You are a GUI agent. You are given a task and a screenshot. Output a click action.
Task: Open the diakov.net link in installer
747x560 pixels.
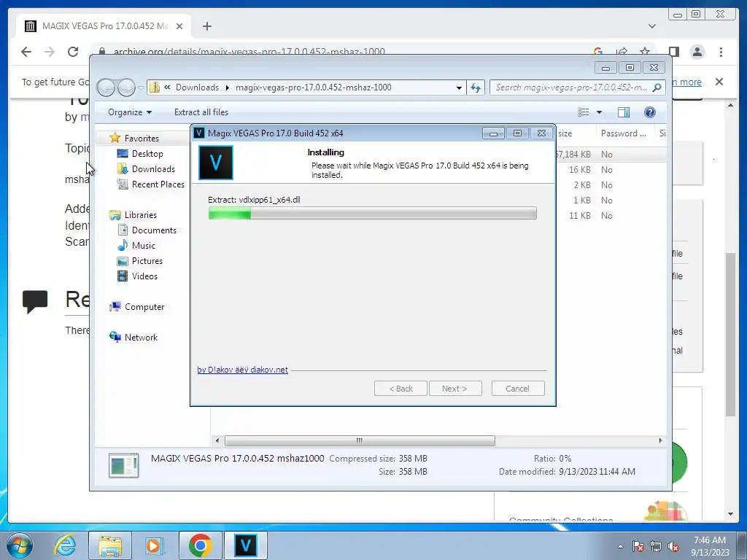pyautogui.click(x=242, y=370)
